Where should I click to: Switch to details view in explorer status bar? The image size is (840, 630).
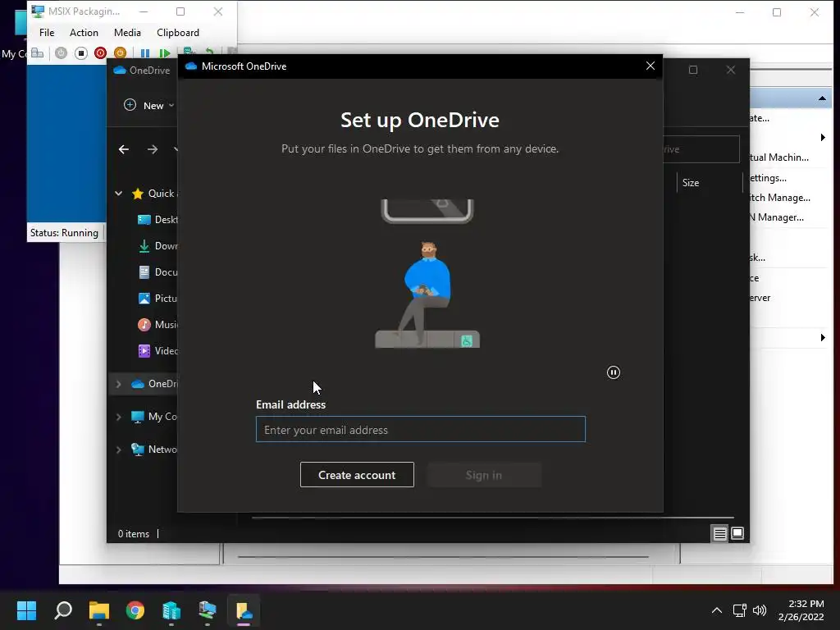(719, 533)
